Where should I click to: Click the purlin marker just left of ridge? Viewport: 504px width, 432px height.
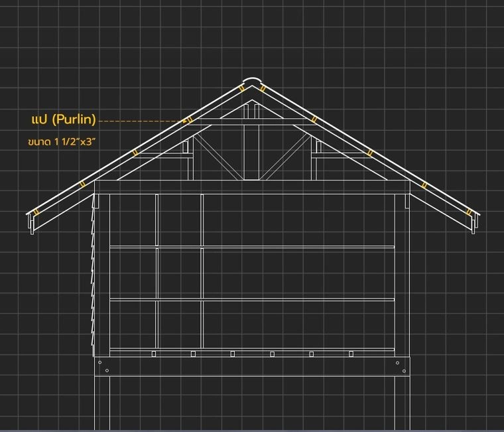tap(240, 89)
